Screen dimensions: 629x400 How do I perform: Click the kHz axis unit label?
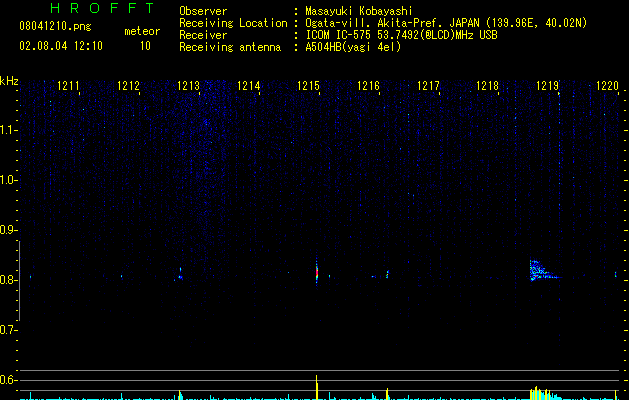point(9,81)
